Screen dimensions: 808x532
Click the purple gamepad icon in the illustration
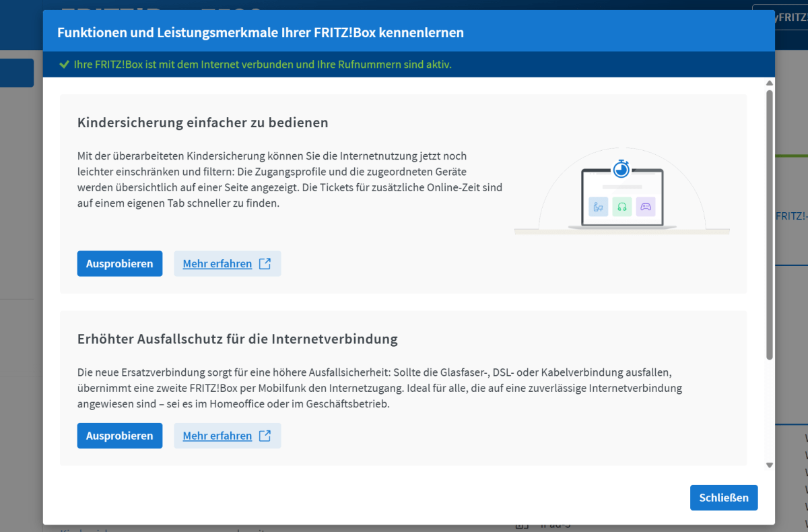pos(645,207)
